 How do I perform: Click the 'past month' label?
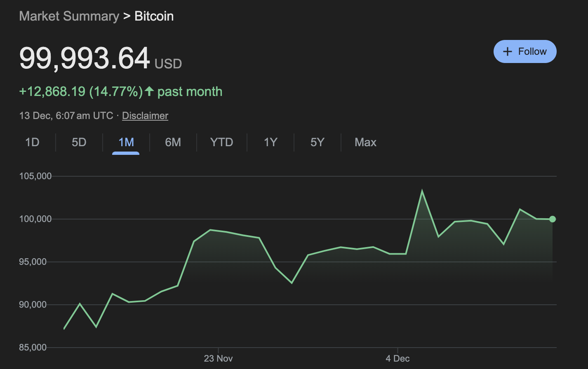tap(190, 91)
